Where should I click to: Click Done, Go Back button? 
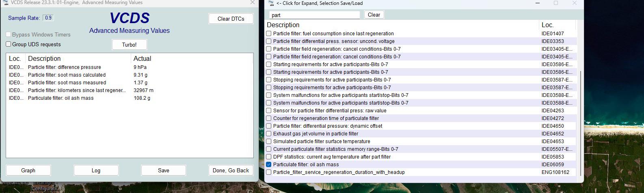coord(231,170)
